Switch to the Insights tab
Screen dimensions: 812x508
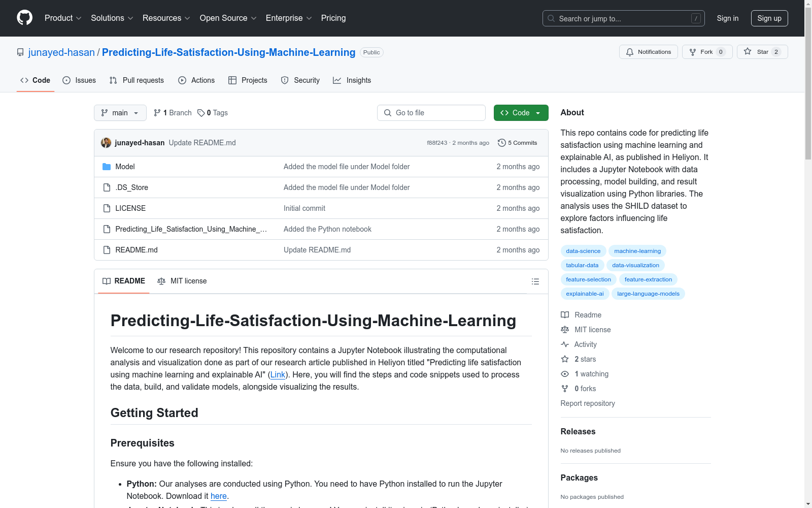pos(352,80)
